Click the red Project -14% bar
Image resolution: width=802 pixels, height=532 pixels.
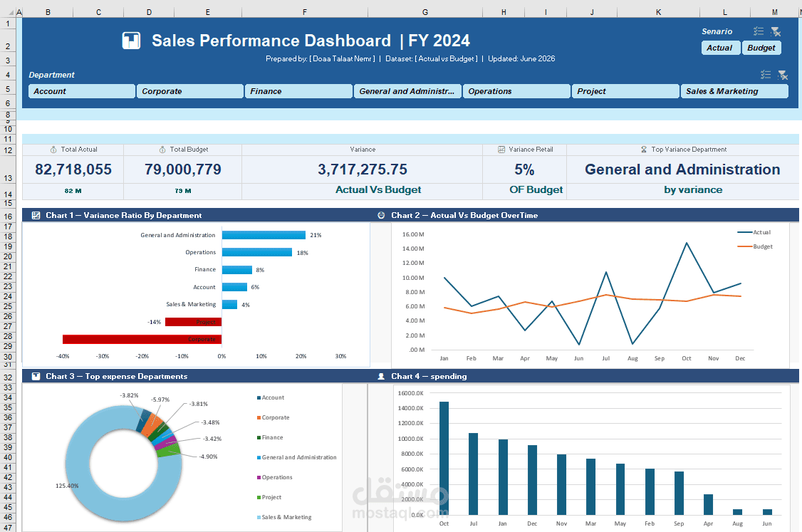pos(193,322)
